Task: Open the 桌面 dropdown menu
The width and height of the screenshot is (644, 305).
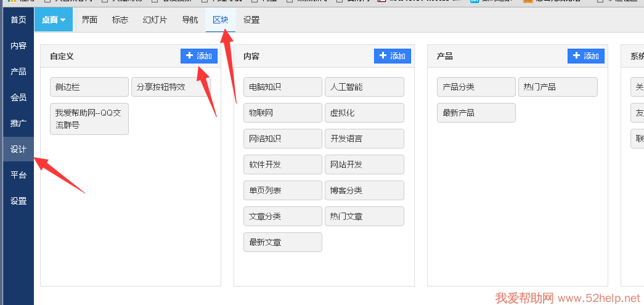Action: [54, 20]
